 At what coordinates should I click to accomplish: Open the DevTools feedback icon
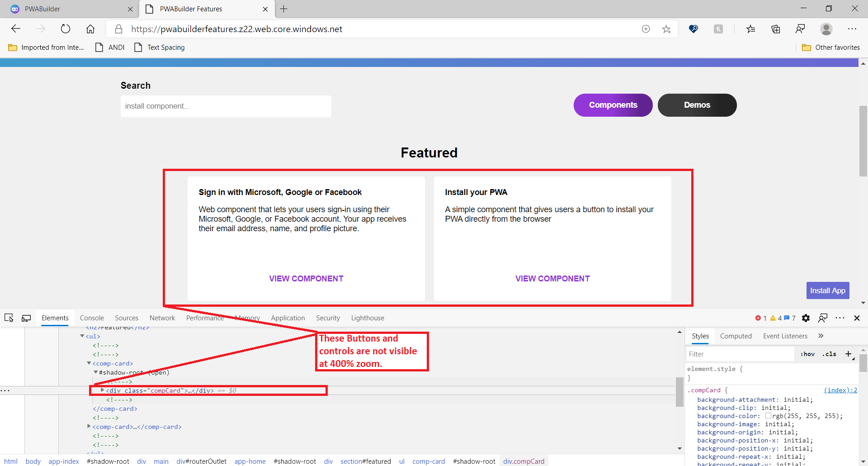[822, 318]
